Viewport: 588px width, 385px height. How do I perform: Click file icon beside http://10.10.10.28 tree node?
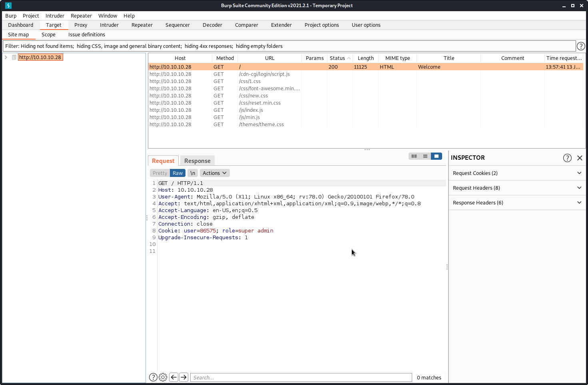click(14, 57)
